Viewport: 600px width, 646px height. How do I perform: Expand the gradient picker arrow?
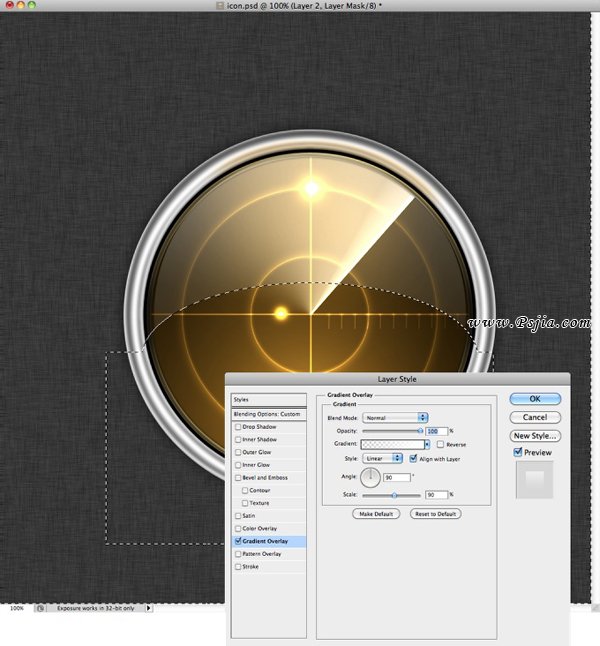pyautogui.click(x=428, y=444)
